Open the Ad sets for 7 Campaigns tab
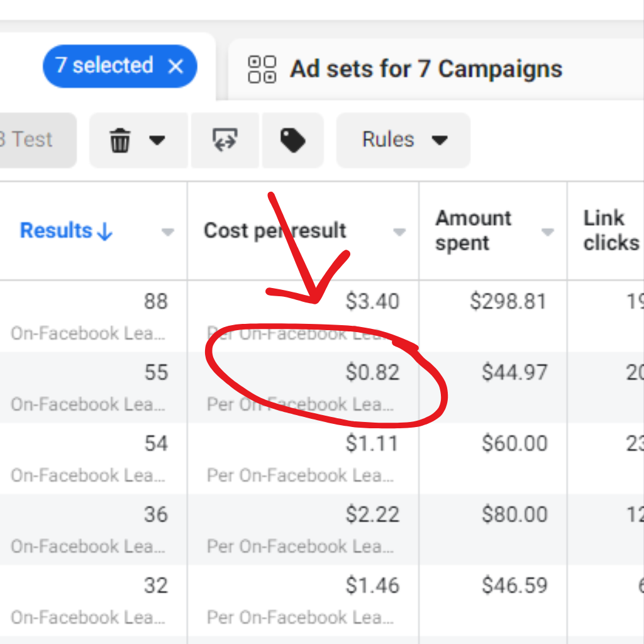This screenshot has height=644, width=644. (425, 69)
